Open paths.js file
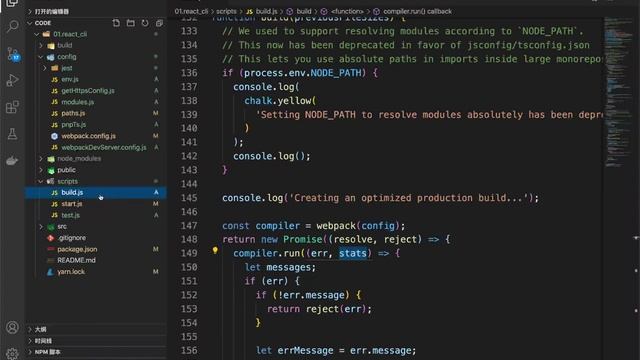This screenshot has width=640, height=360. [96, 113]
